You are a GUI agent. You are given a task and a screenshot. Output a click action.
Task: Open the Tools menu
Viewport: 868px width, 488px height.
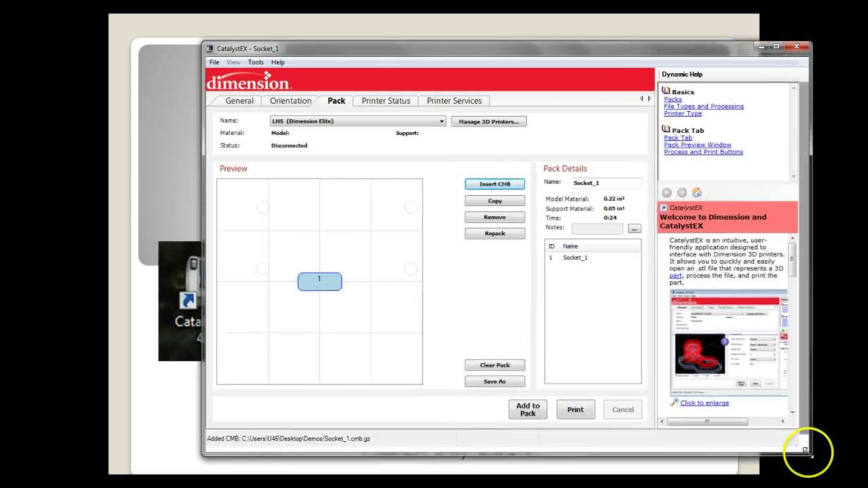[x=256, y=62]
